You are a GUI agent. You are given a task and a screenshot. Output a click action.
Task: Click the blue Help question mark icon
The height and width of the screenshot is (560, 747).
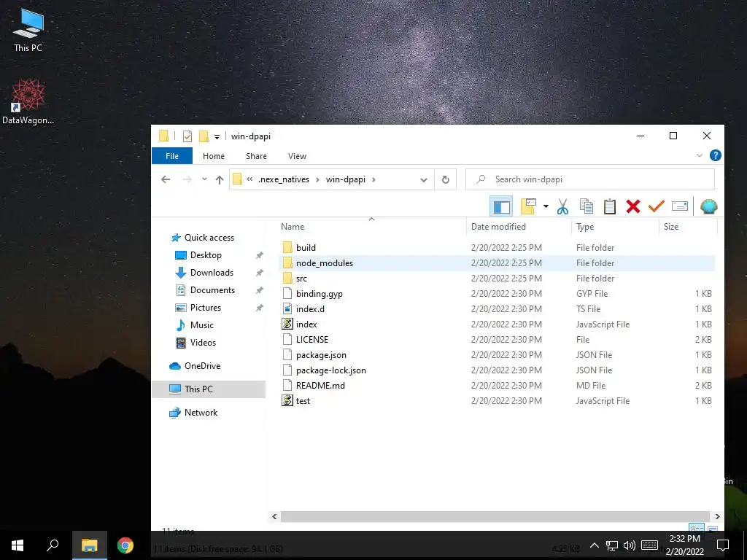(x=715, y=156)
